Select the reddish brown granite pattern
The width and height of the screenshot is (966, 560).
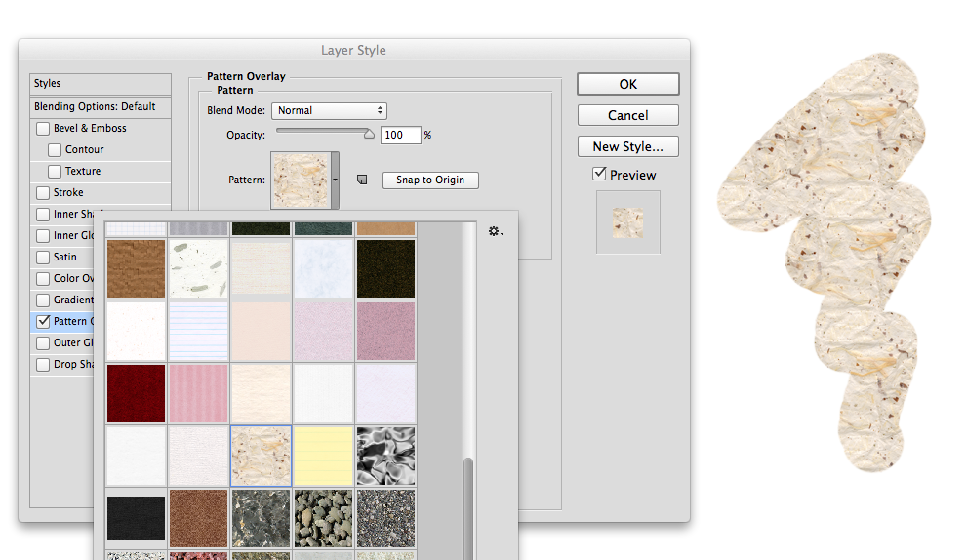(198, 519)
